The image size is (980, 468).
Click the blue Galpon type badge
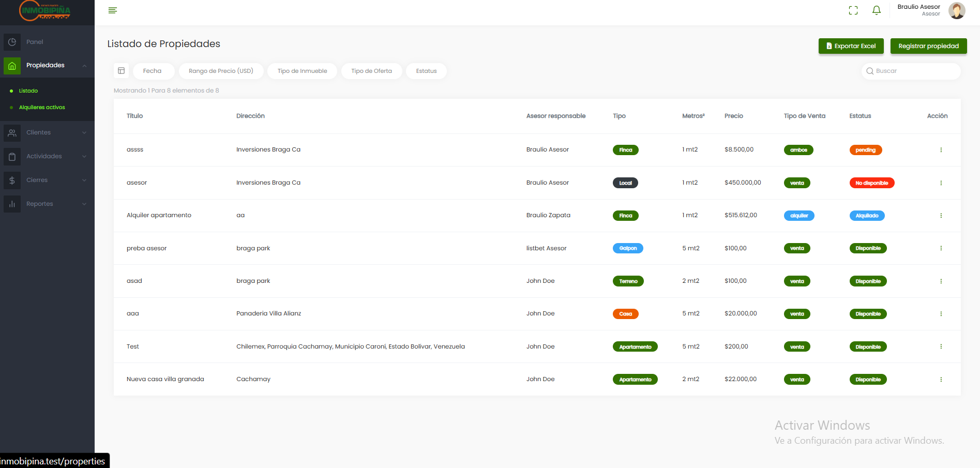click(628, 248)
